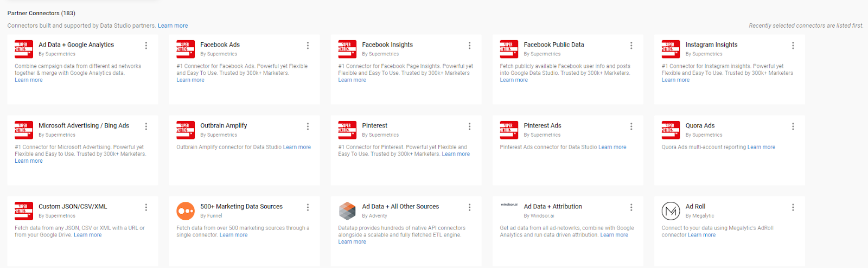Image resolution: width=868 pixels, height=268 pixels.
Task: Select the Outbrain Amplify connector title
Action: click(224, 125)
